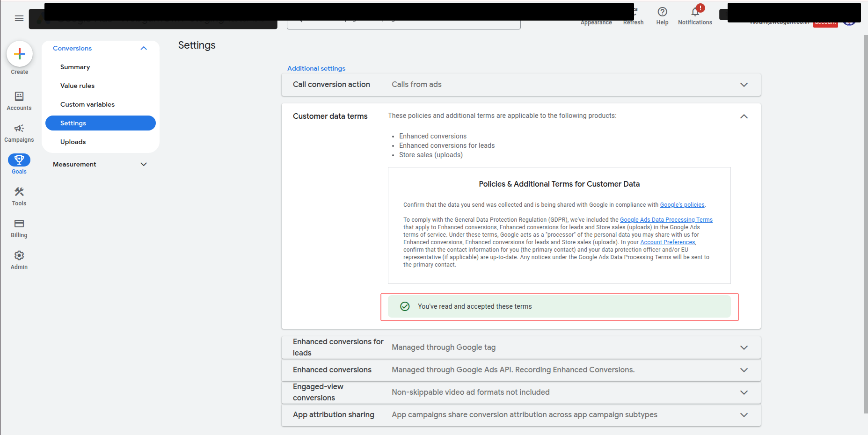Click the Appearance toolbar item

pos(596,22)
